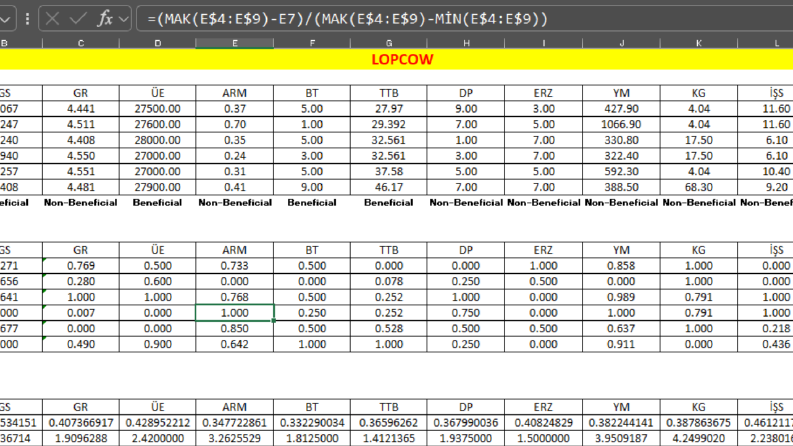Select third table ERZ header cell
This screenshot has width=793, height=446.
[544, 407]
